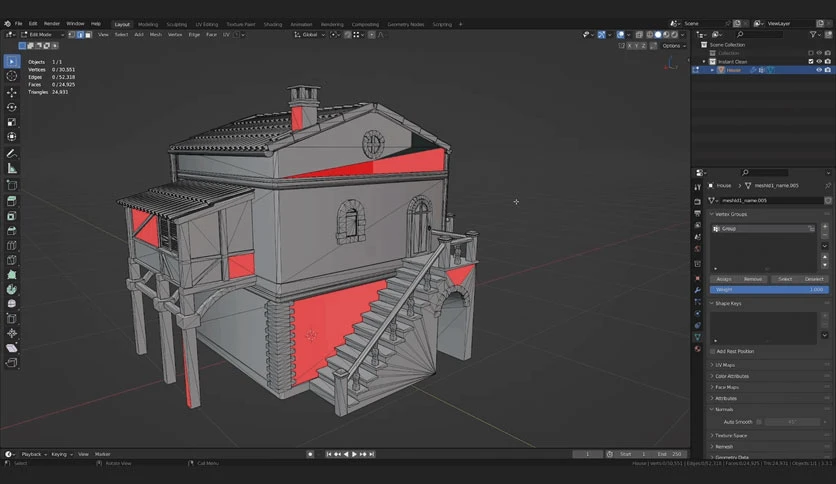The height and width of the screenshot is (484, 836).
Task: Open the viewport Options dropdown
Action: (673, 46)
